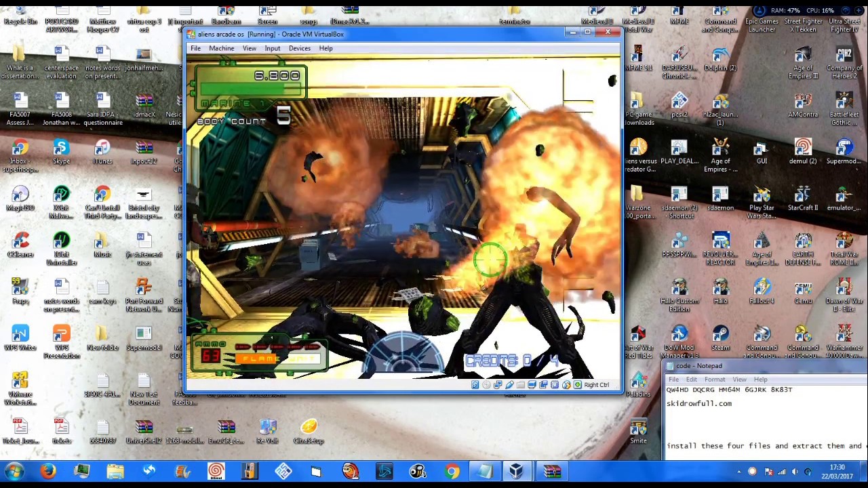The height and width of the screenshot is (488, 868).
Task: Open the Age of Empires III icon
Action: pos(803,62)
